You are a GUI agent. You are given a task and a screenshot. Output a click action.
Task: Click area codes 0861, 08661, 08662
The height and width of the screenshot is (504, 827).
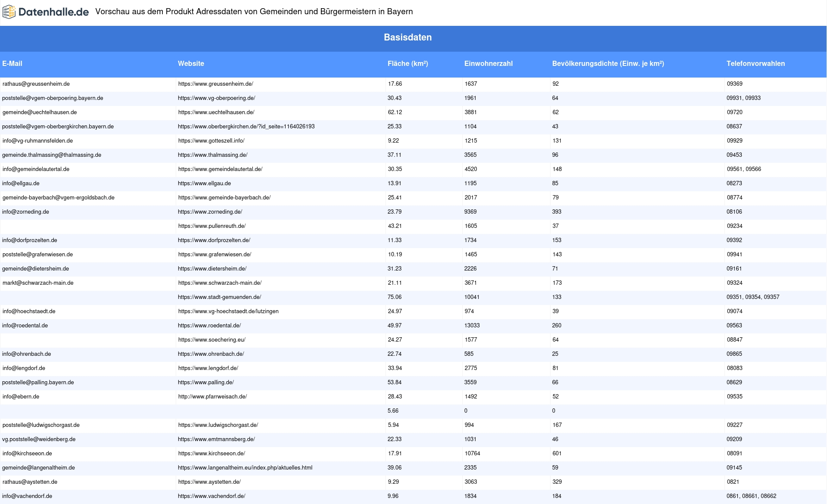[x=752, y=496]
